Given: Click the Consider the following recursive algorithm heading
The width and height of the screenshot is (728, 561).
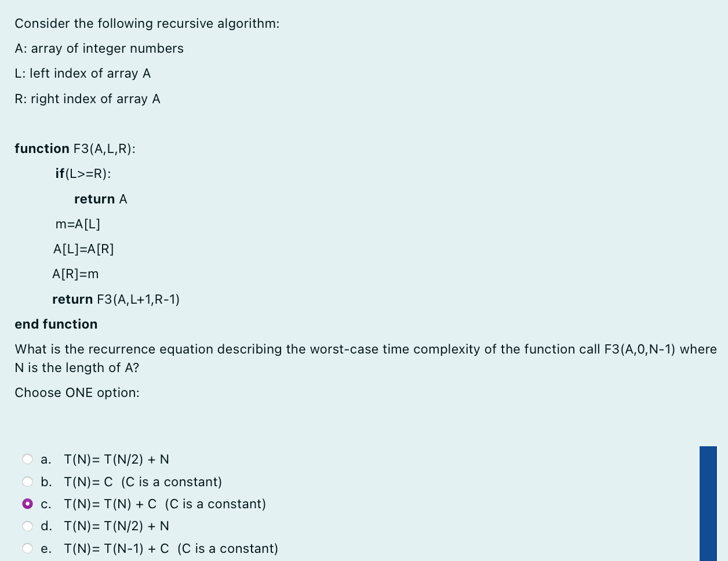Looking at the screenshot, I should (x=147, y=23).
